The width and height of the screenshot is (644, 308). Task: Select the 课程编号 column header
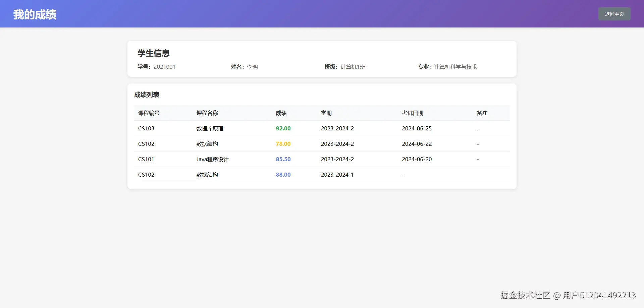[x=149, y=113]
